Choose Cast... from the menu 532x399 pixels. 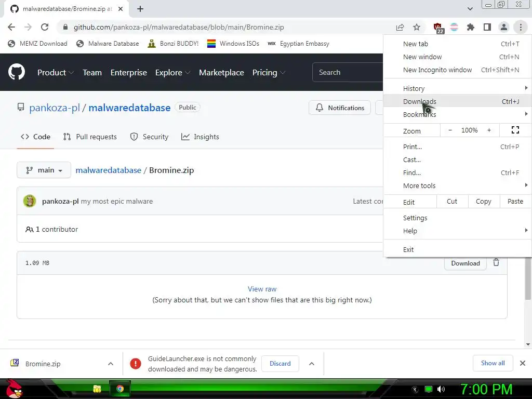coord(457,159)
